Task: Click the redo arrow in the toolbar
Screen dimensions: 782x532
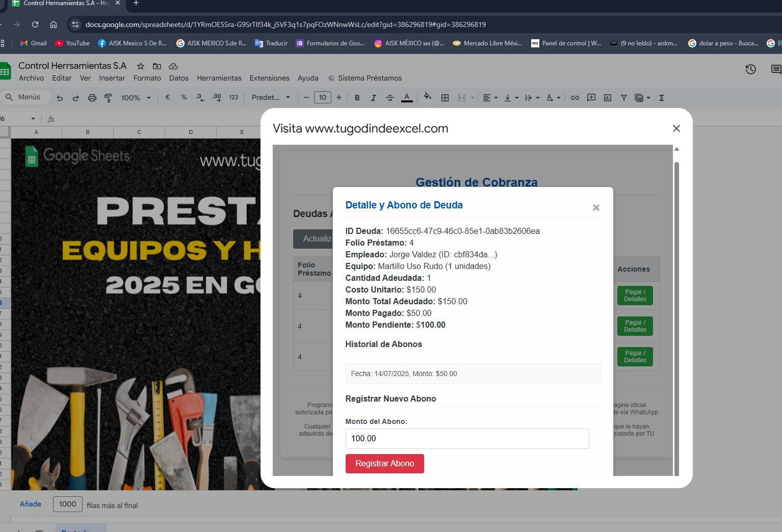Action: click(76, 98)
